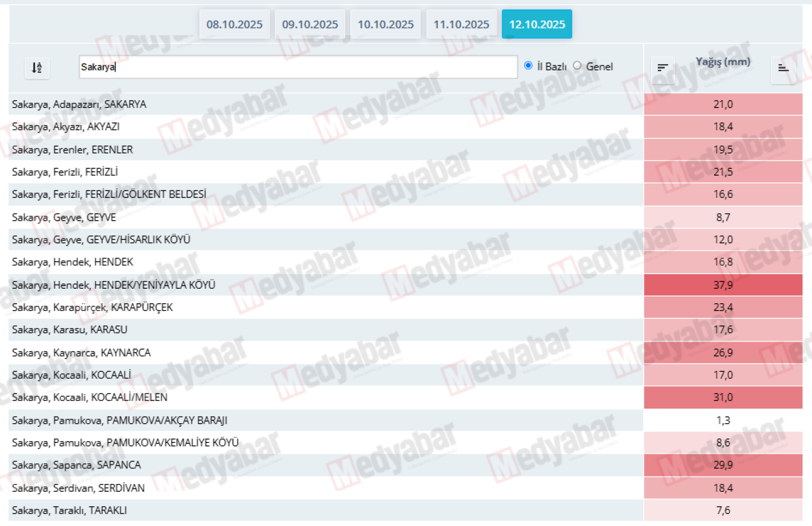This screenshot has height=526, width=812.
Task: Sort rainfall in ascending order
Action: (x=783, y=69)
